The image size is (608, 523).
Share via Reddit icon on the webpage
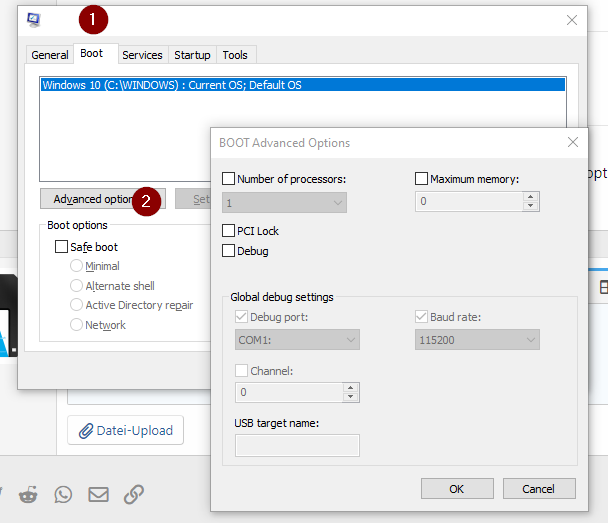tap(28, 494)
